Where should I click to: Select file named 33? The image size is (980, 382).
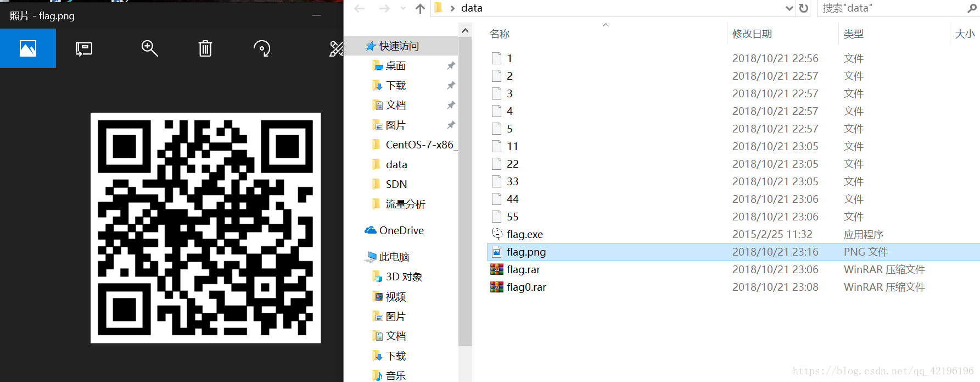coord(512,181)
